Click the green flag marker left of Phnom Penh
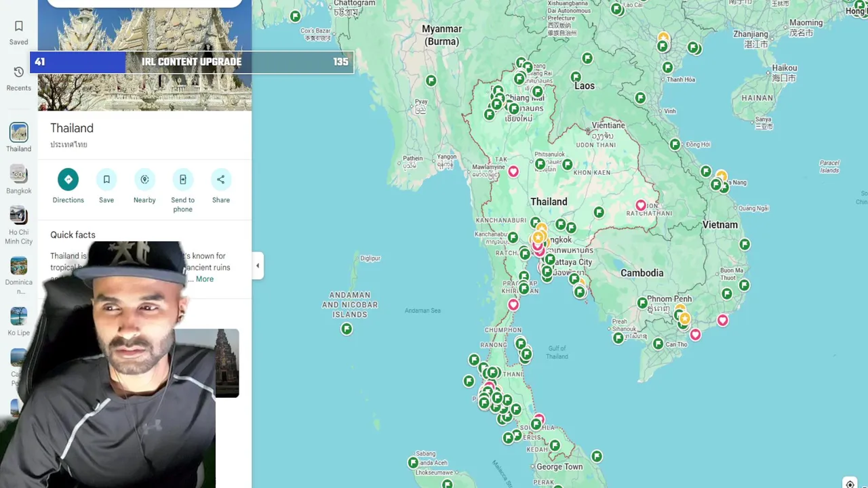Viewport: 868px width, 488px height. point(642,302)
